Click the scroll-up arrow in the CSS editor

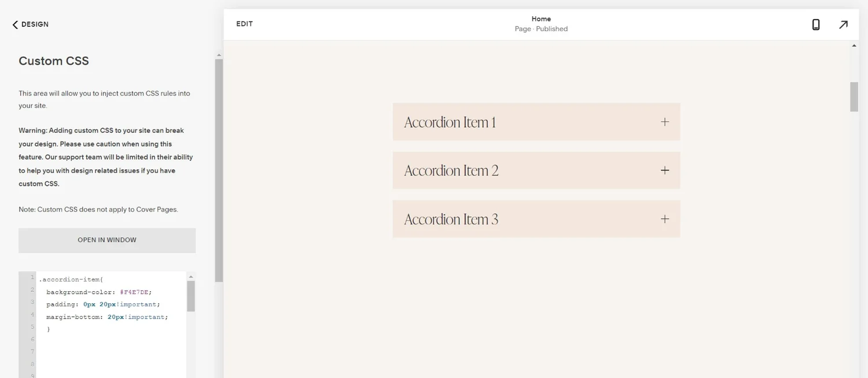click(190, 276)
